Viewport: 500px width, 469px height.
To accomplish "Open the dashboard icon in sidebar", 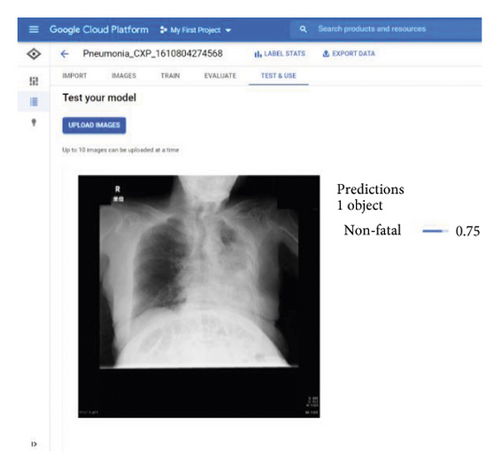I will click(34, 81).
